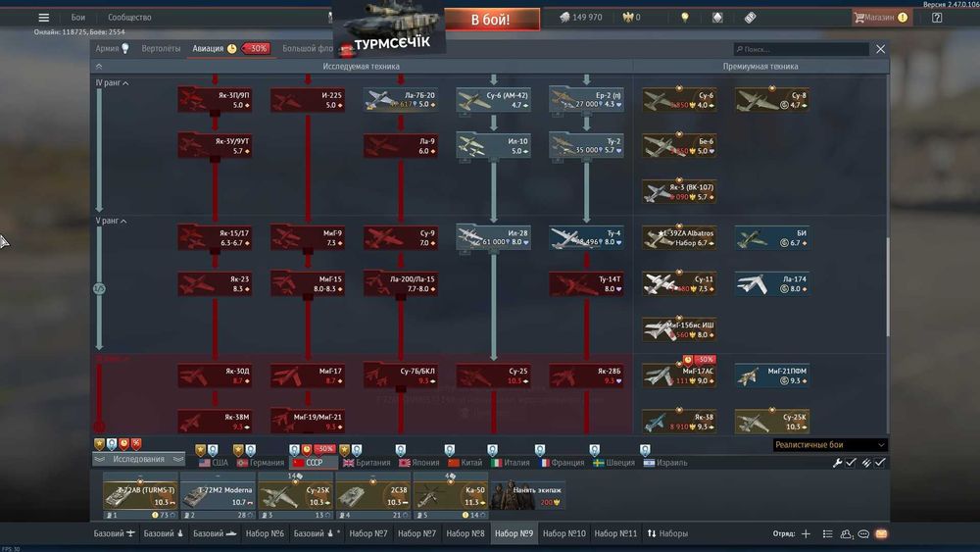
Task: Open the orange mail envelope icon
Action: pos(881,534)
